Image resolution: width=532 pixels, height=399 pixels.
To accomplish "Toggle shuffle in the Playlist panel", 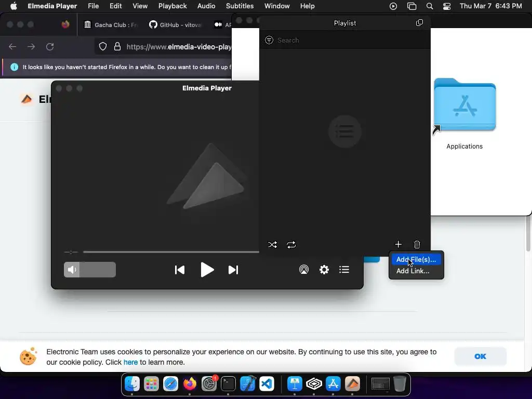I will (272, 245).
